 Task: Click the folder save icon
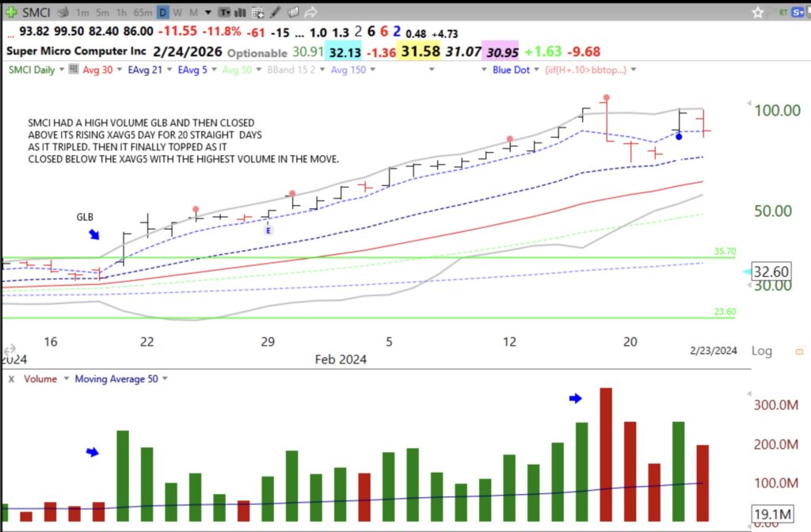[x=292, y=12]
